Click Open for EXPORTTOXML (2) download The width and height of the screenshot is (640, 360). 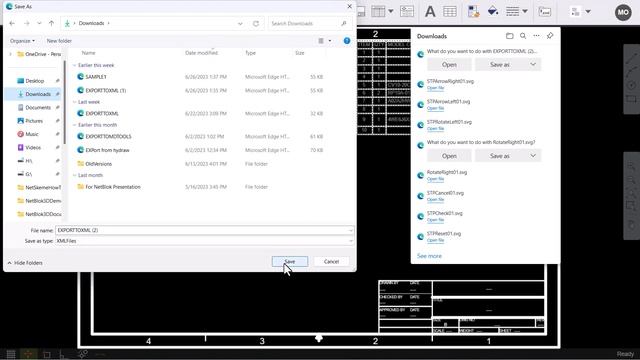[449, 64]
